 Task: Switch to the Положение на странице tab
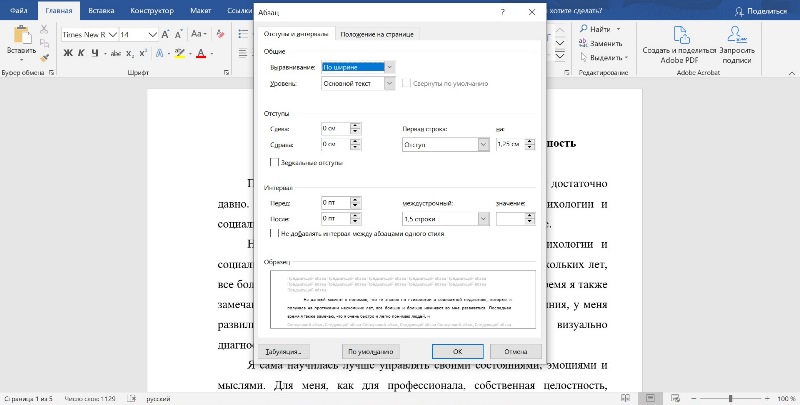point(377,35)
